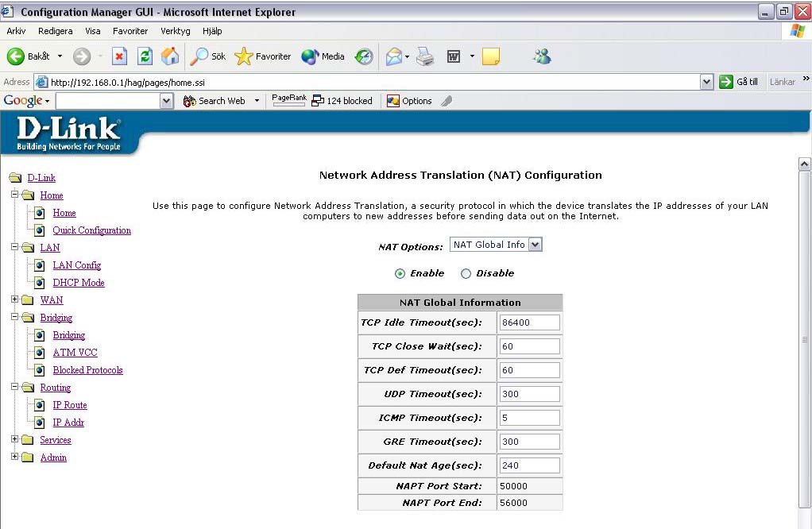Viewport: 812px width, 529px height.
Task: Collapse the LAN folder tree node
Action: pos(14,247)
